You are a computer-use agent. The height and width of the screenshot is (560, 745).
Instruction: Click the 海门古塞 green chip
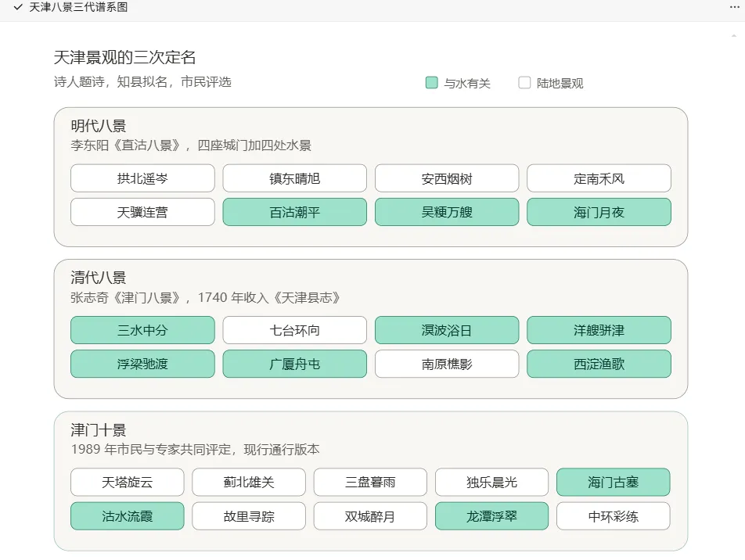click(x=614, y=482)
